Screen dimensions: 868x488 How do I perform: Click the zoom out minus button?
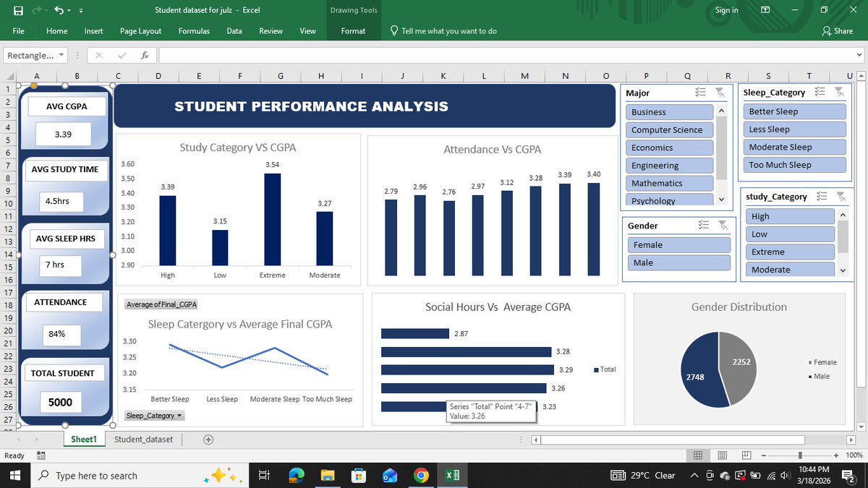(x=762, y=455)
